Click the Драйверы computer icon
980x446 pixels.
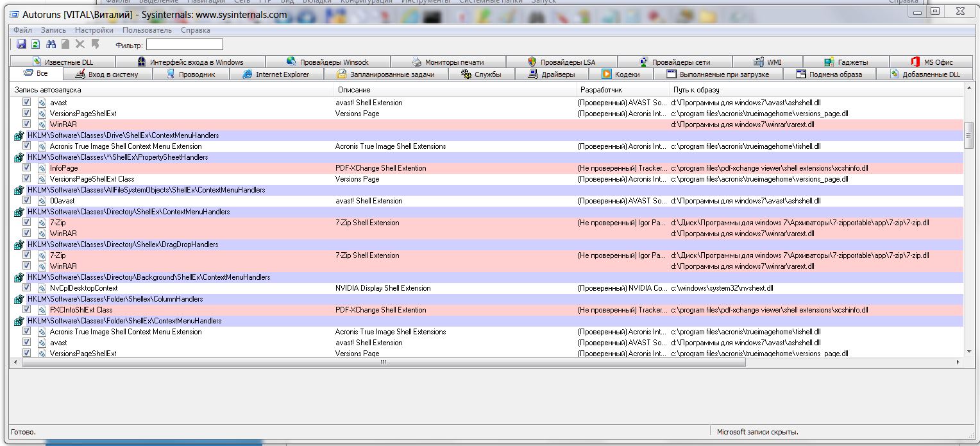point(533,74)
